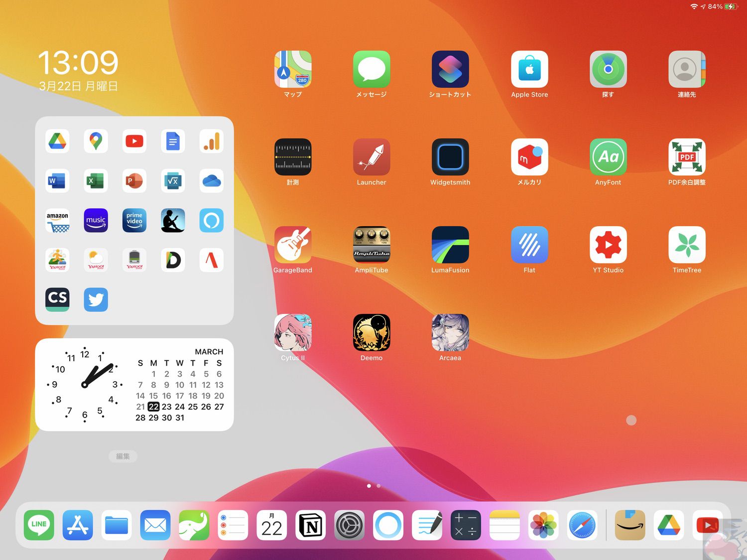The image size is (747, 560).
Task: Open Prime Video in the widget panel
Action: click(134, 220)
